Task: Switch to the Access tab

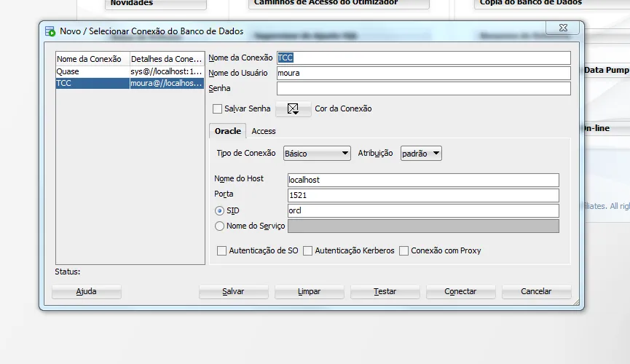Action: (264, 131)
